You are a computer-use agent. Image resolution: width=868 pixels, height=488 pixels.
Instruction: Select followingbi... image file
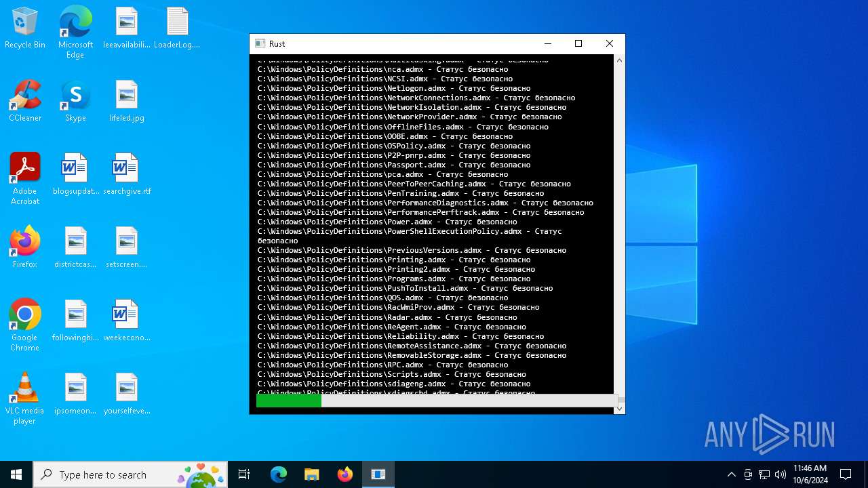click(x=75, y=321)
